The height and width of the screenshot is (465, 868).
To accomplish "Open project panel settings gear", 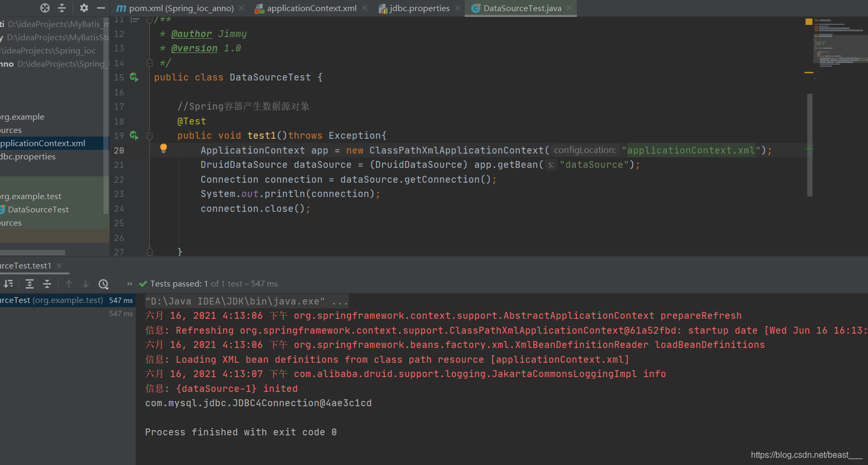I will (84, 8).
